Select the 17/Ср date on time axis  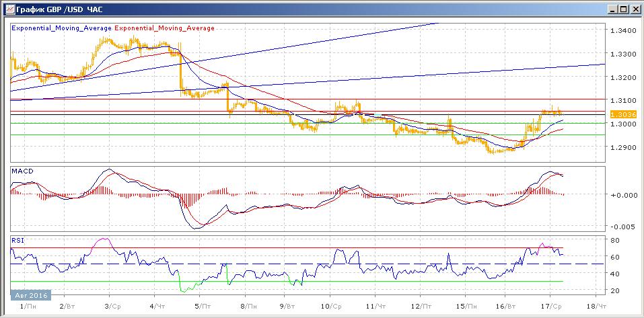point(552,307)
